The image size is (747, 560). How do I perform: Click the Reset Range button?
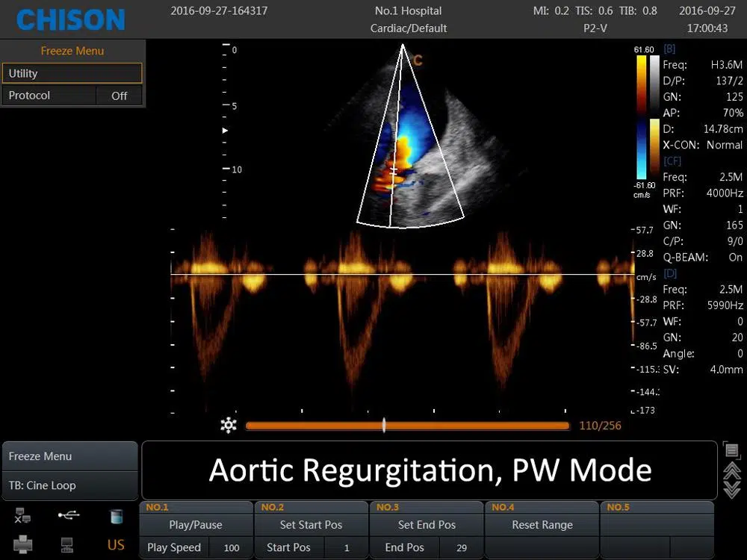click(x=542, y=525)
